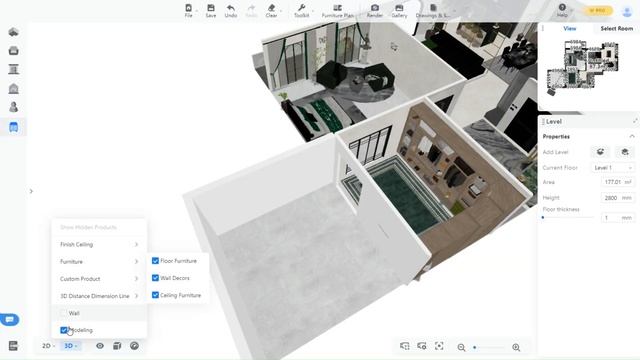This screenshot has width=640, height=360.
Task: Expand the Custom Product submenu
Action: point(99,278)
